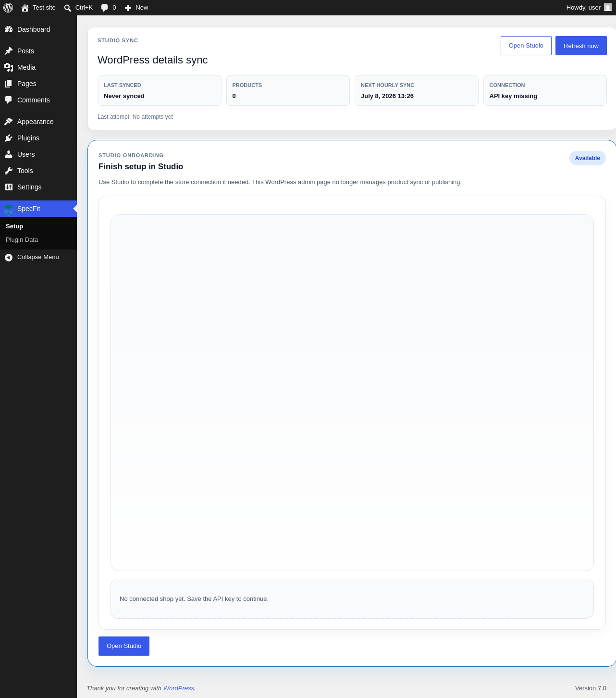Click the "WordPress details sync" heading
This screenshot has height=698, width=616.
click(153, 60)
